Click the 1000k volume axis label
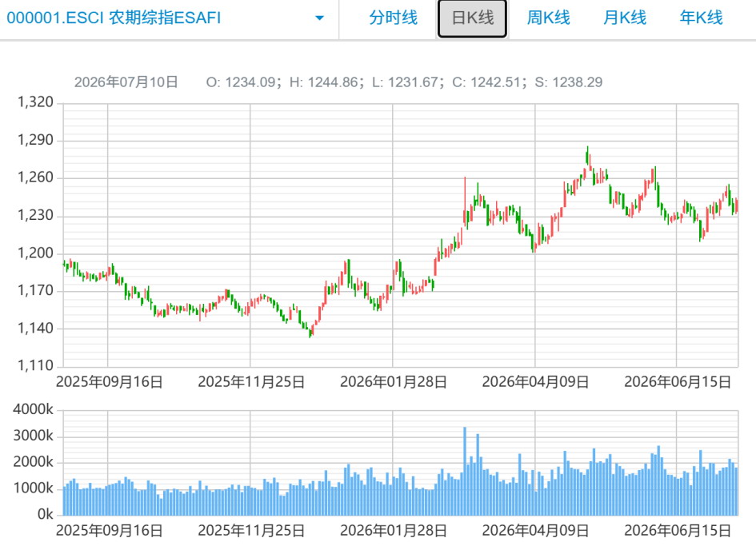This screenshot has width=756, height=550. point(33,488)
